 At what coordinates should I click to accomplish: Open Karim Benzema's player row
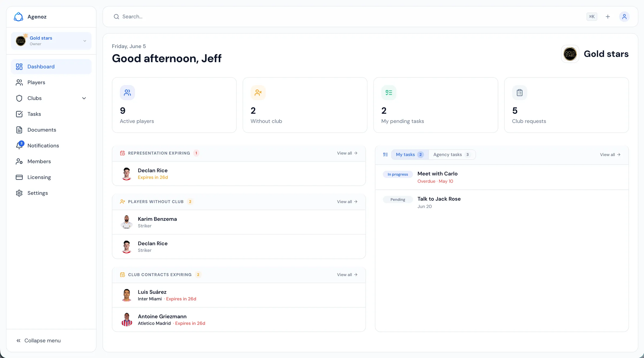(x=239, y=222)
